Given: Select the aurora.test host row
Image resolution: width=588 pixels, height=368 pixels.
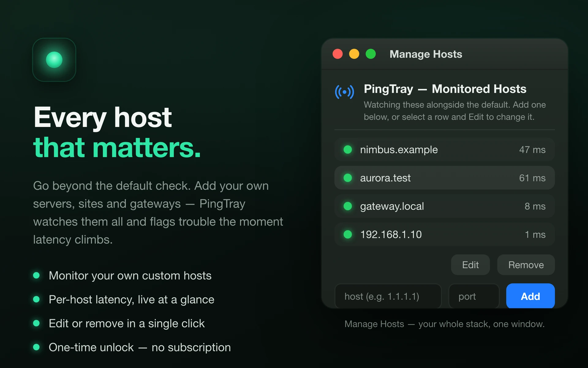Looking at the screenshot, I should point(444,178).
